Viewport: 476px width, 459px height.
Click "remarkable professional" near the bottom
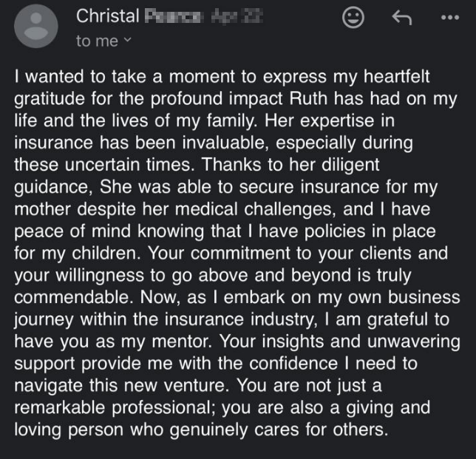[x=112, y=408]
